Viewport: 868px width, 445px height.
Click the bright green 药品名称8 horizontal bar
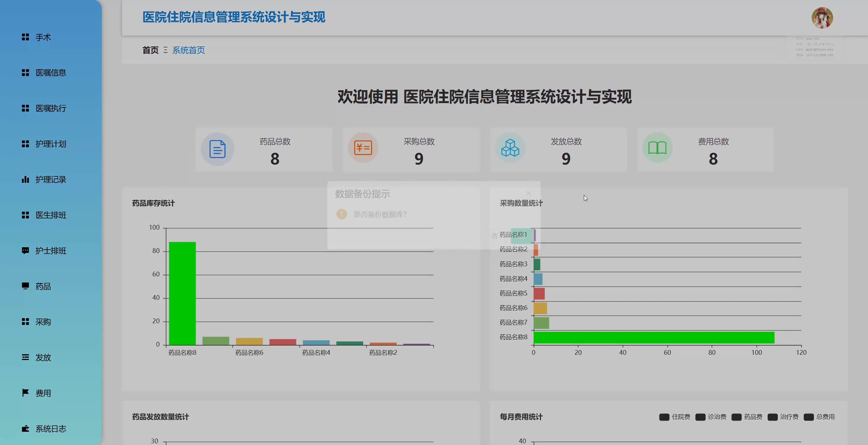(x=654, y=337)
